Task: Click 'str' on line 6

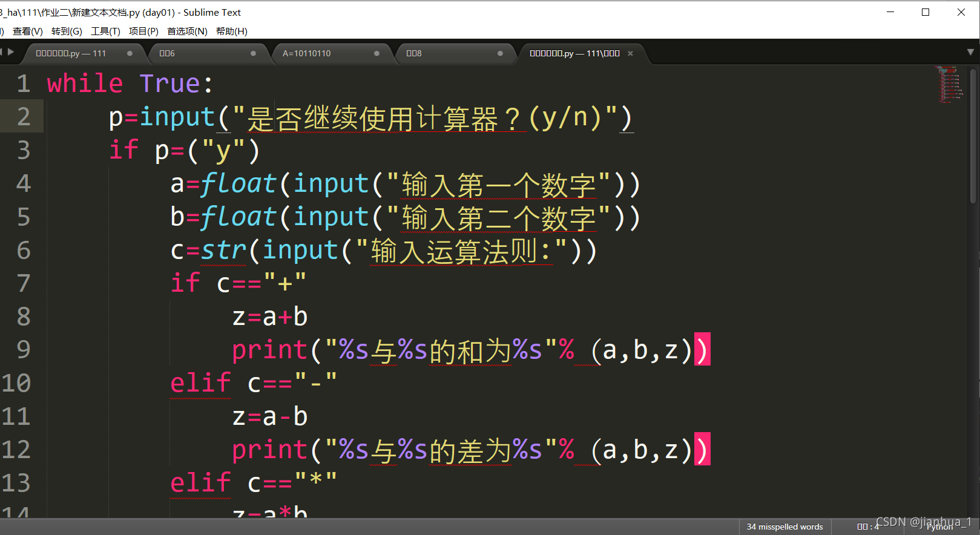Action: click(223, 251)
